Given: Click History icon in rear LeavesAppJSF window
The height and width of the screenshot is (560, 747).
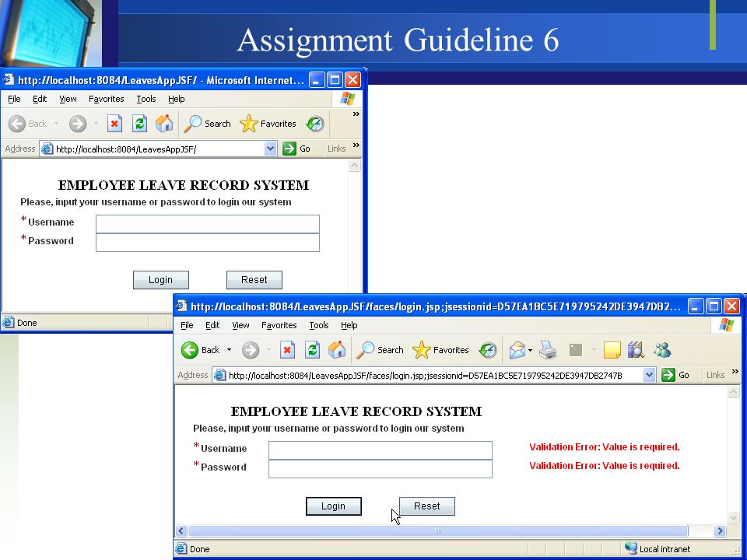Looking at the screenshot, I should click(x=315, y=124).
